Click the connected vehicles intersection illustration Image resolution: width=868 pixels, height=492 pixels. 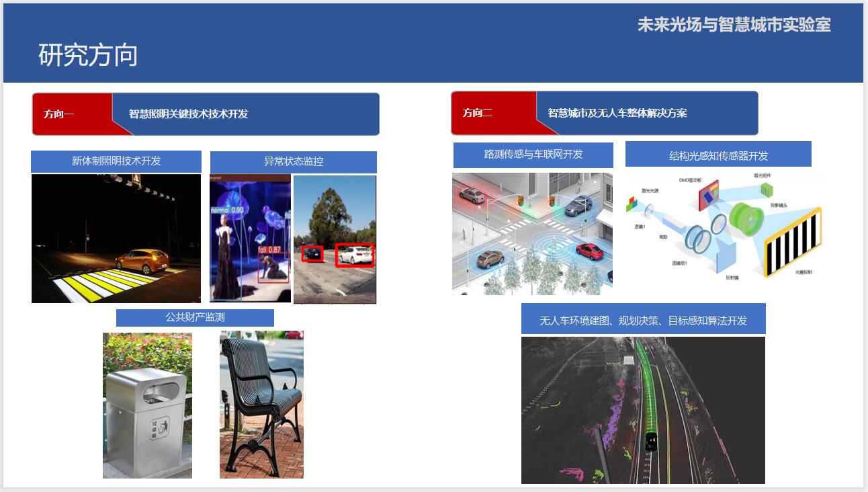pyautogui.click(x=532, y=234)
